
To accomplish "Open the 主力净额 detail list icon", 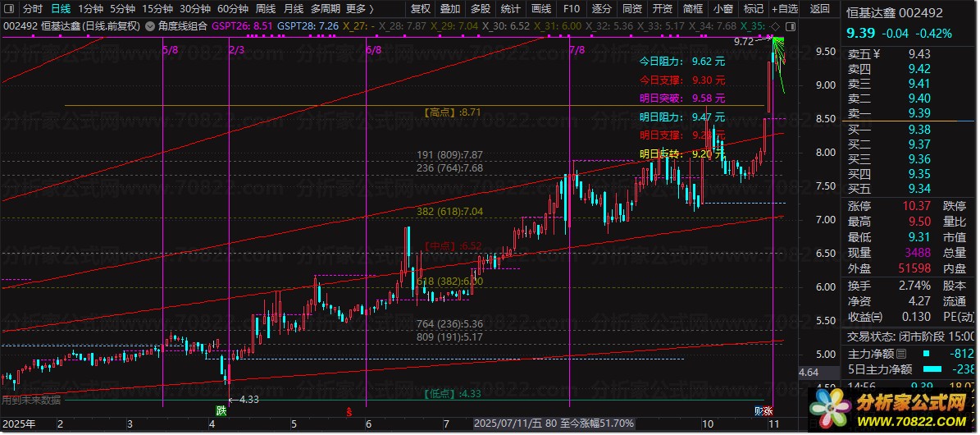I will point(901,354).
